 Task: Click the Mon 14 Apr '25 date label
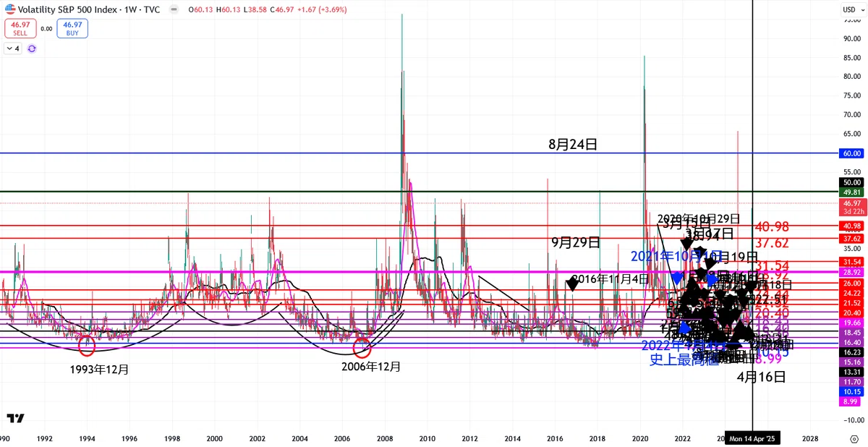point(753,438)
